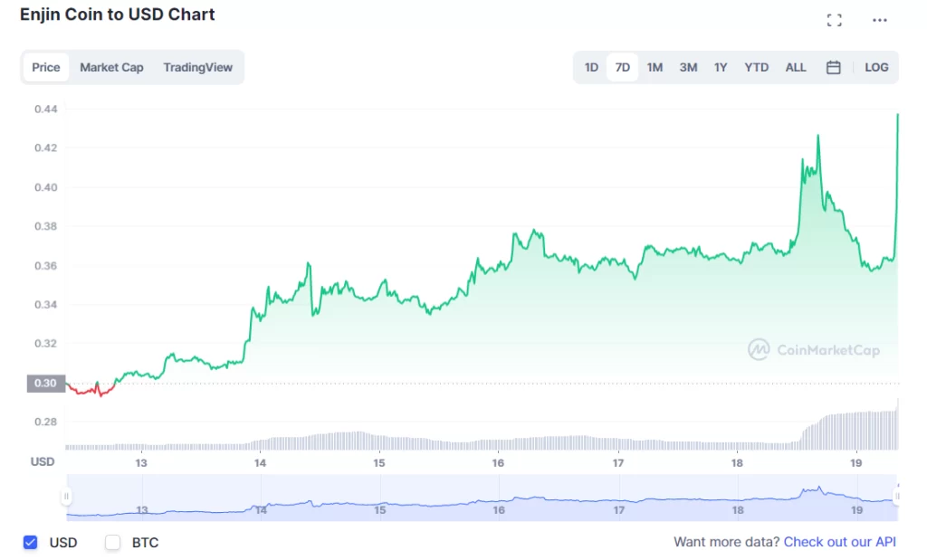Screen dimensions: 927x560
Task: Select the 1Y time range
Action: pyautogui.click(x=721, y=67)
